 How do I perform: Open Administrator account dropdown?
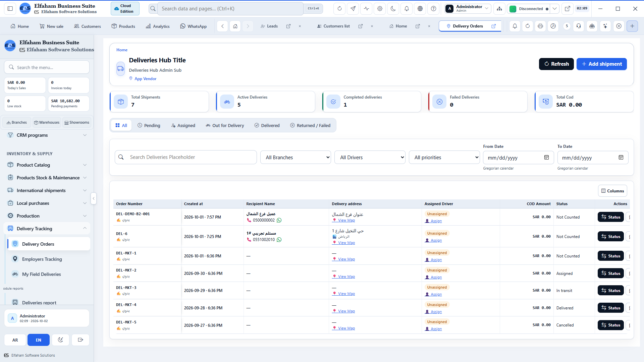coord(468,9)
